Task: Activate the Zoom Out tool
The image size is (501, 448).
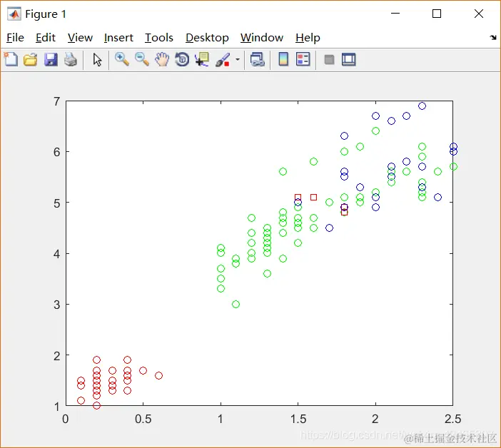Action: click(142, 60)
